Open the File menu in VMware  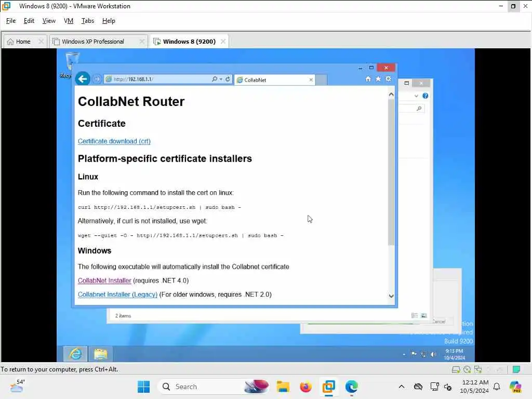click(x=11, y=21)
